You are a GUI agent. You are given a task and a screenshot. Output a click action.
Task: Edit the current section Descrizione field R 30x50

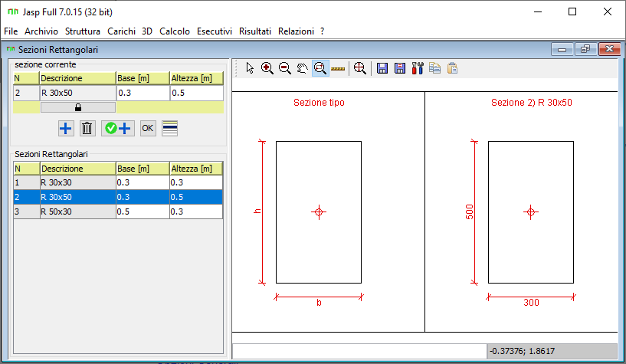point(78,93)
